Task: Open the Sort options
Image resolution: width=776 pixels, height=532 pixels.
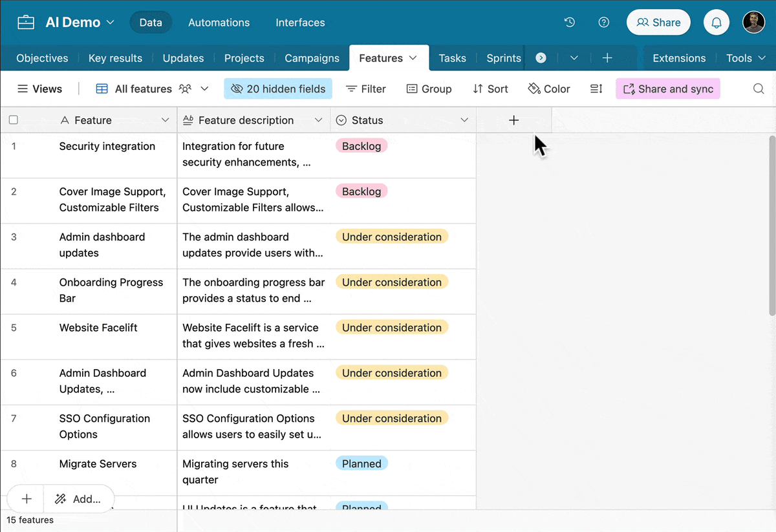Action: [490, 89]
